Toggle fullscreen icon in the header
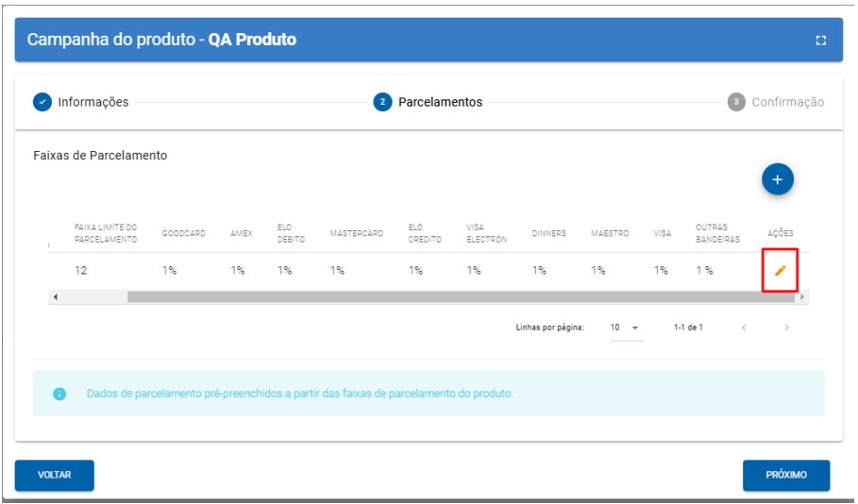The image size is (858, 504). 820,41
